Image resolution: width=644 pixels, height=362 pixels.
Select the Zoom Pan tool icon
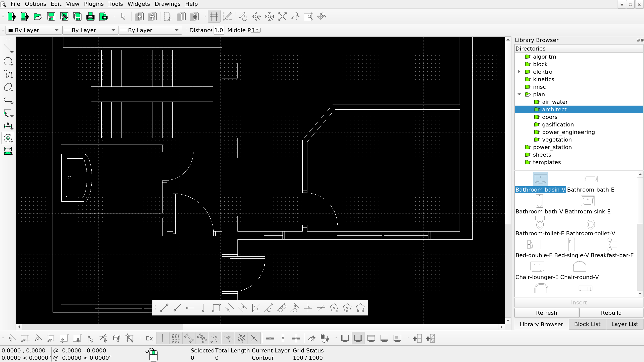point(321,17)
